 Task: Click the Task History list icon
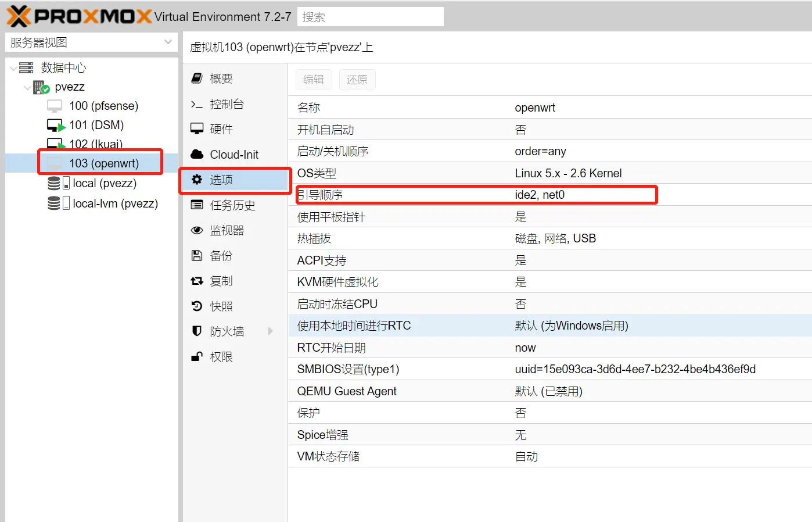point(197,205)
